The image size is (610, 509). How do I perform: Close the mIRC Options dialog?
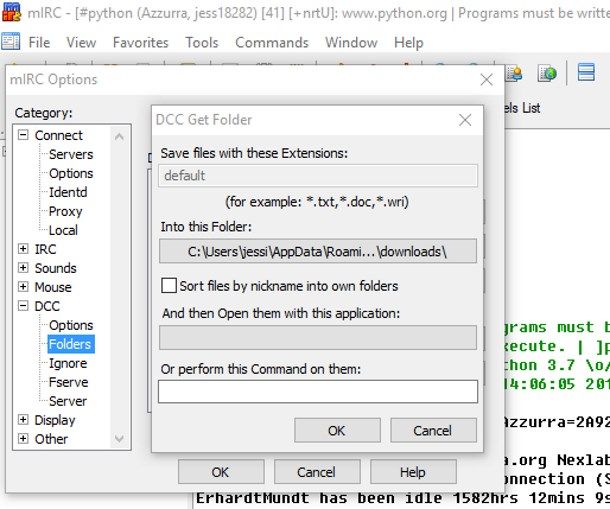click(x=486, y=80)
